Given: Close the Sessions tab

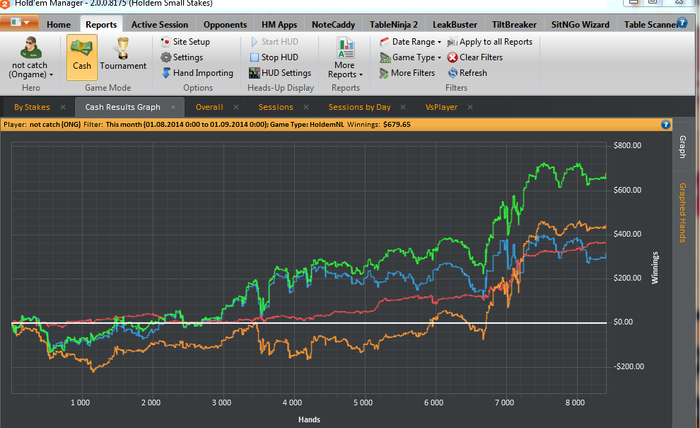Looking at the screenshot, I should (306, 107).
